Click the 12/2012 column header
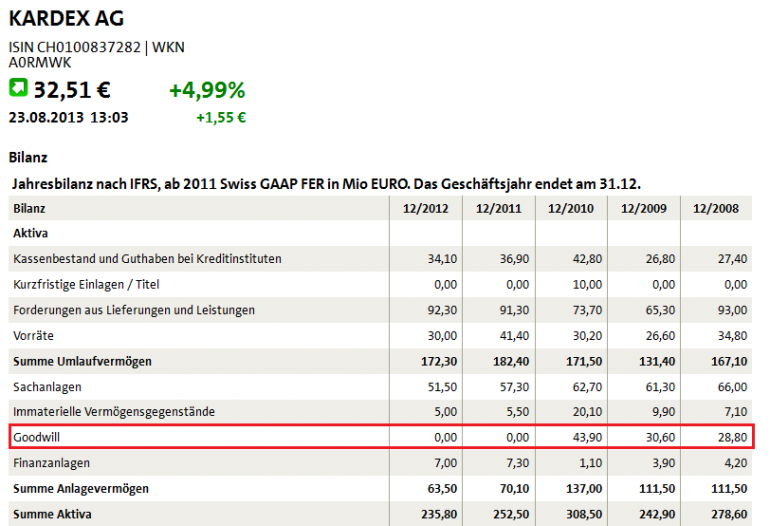 click(426, 209)
